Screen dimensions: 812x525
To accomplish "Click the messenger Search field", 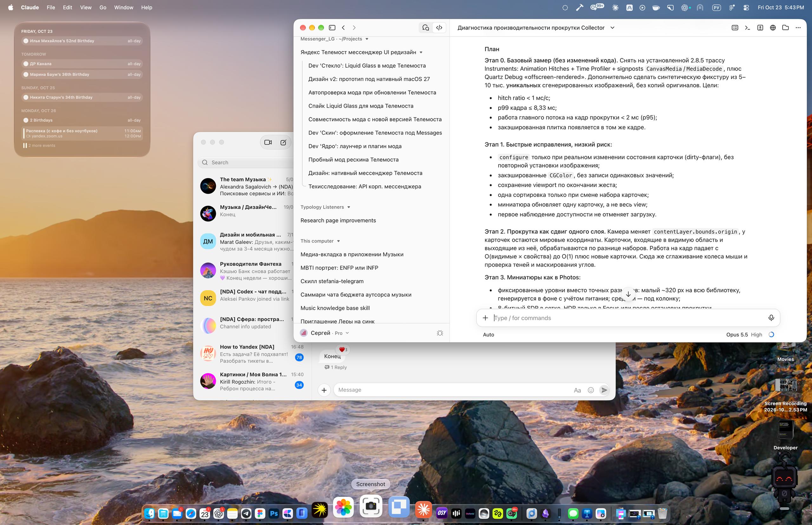I will (246, 163).
